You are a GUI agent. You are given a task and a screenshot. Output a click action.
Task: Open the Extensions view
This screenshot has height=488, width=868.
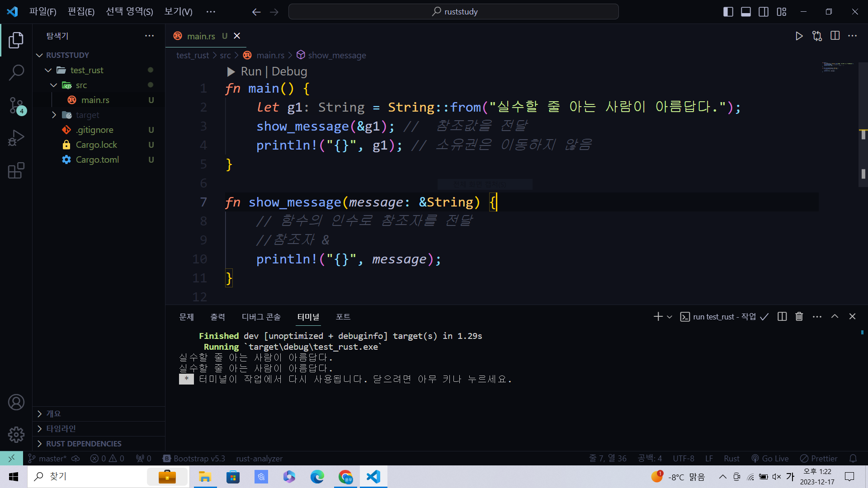pyautogui.click(x=16, y=170)
